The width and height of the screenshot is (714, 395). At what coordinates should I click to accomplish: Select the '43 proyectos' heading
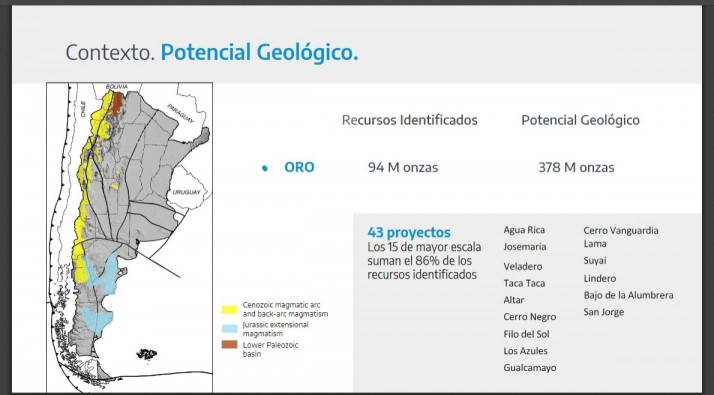(x=409, y=233)
